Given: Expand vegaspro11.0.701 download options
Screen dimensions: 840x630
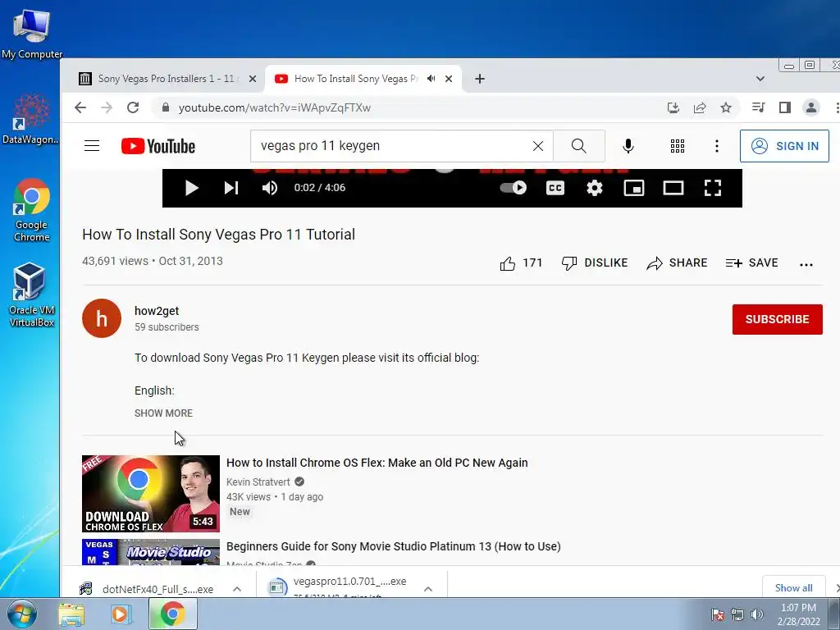Looking at the screenshot, I should pos(428,589).
